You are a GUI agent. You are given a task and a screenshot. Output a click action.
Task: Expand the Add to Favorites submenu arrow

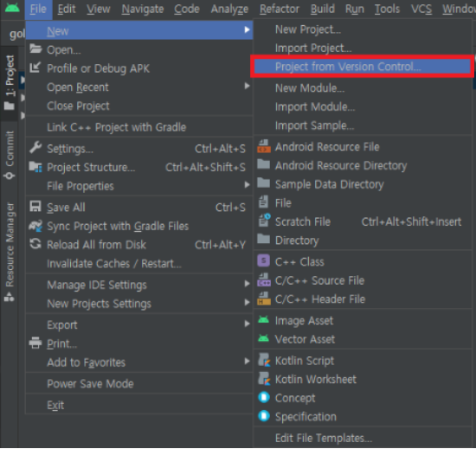248,362
